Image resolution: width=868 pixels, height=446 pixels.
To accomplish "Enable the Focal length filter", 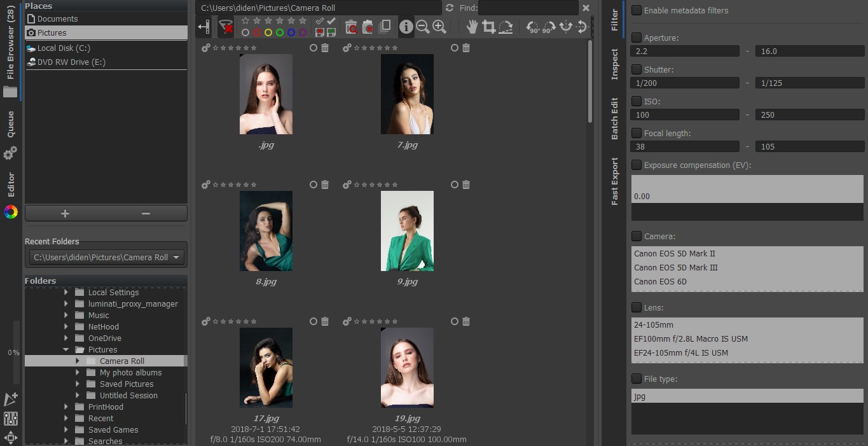I will [637, 133].
